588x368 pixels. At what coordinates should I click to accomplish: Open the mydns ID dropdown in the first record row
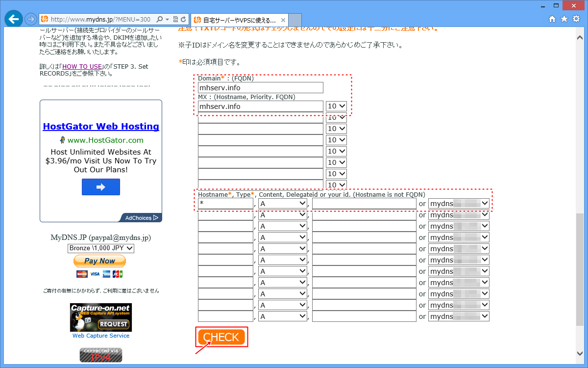(459, 203)
